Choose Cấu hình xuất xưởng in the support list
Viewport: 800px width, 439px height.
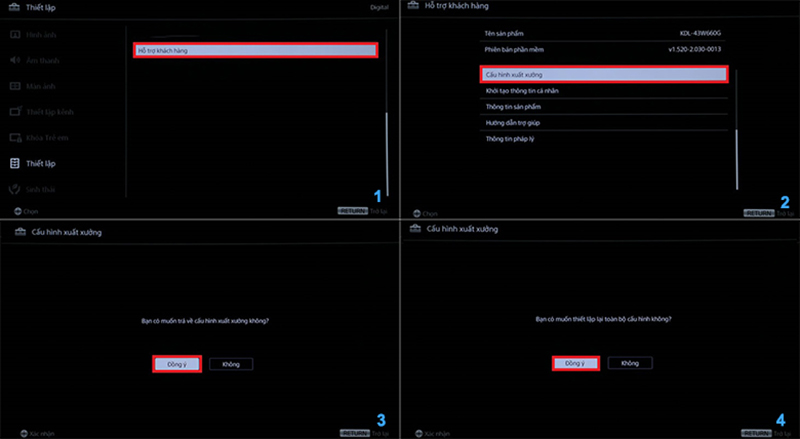click(603, 75)
